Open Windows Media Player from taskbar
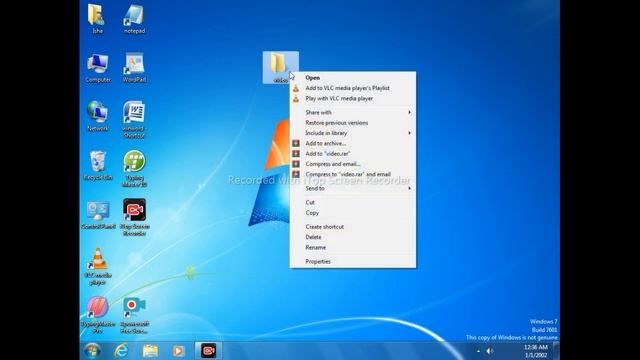This screenshot has width=640, height=360. [x=178, y=351]
